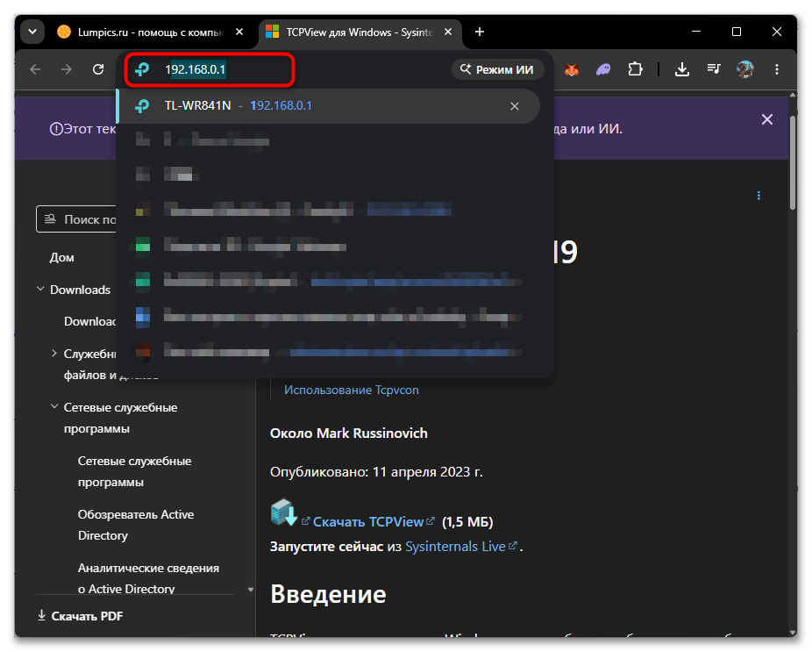Click sidebar scroll down arrow
The width and height of the screenshot is (812, 652).
click(251, 590)
